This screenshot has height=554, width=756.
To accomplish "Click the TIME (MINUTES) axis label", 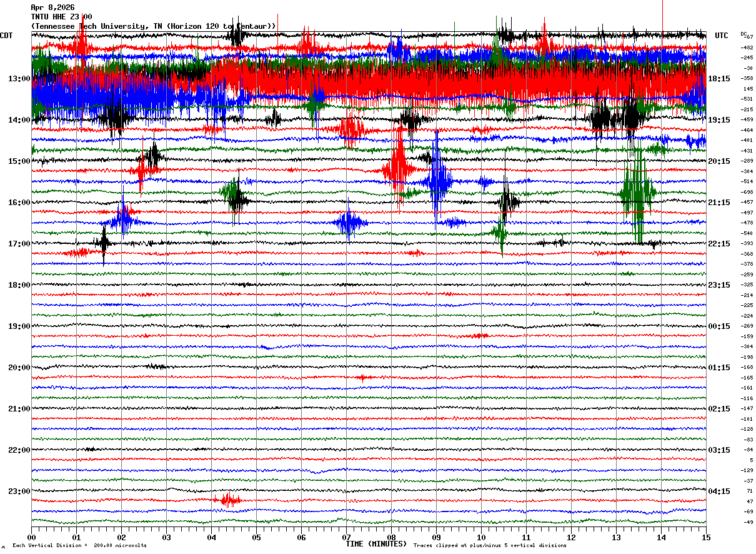I will click(376, 544).
